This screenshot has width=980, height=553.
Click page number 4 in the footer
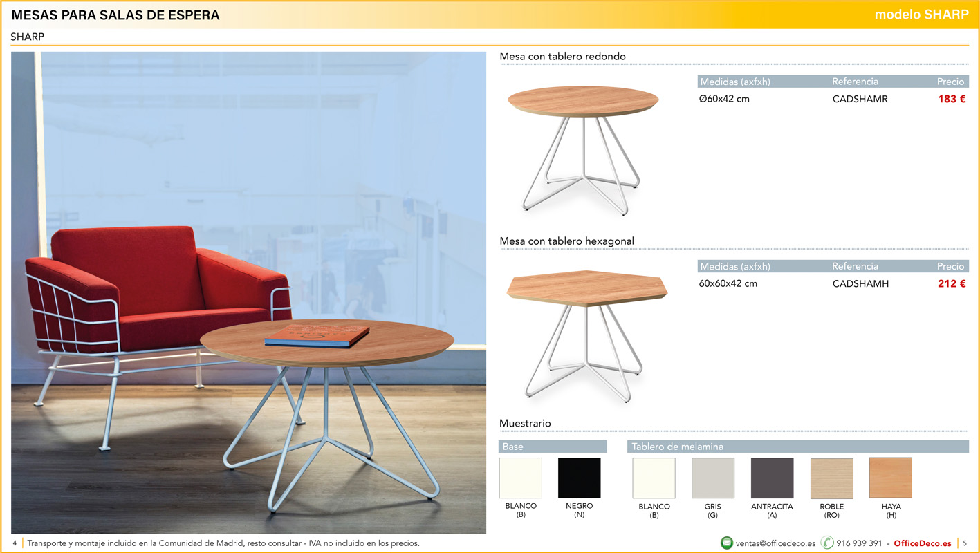point(15,543)
